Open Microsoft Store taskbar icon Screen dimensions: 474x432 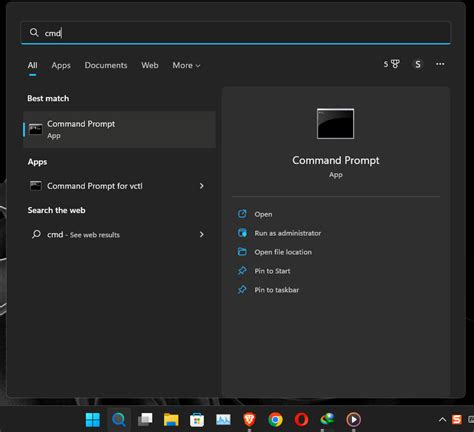[197, 419]
